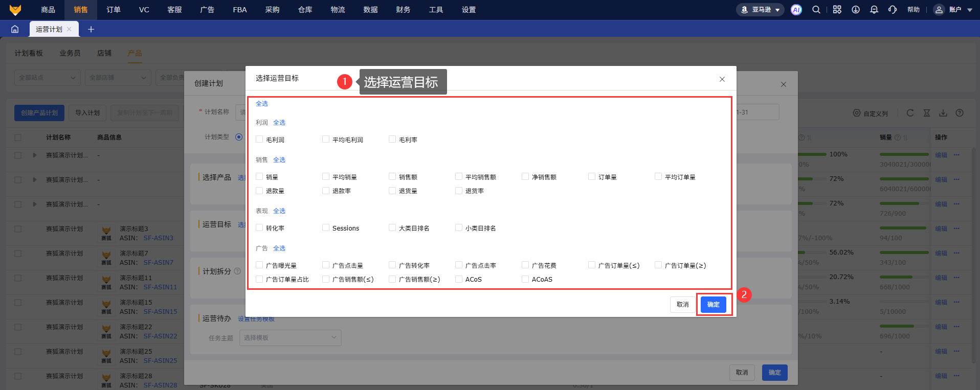Select the Sessions checkbox
Viewport: 980px width, 390px height.
[x=326, y=228]
